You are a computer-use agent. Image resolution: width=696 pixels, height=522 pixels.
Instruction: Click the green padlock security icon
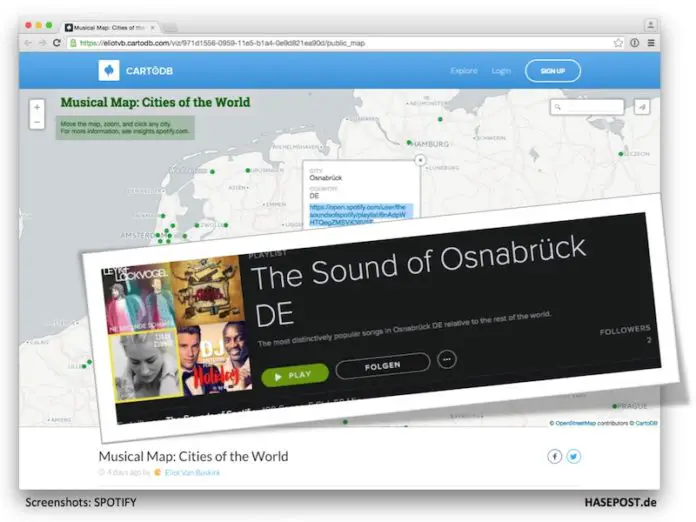73,43
